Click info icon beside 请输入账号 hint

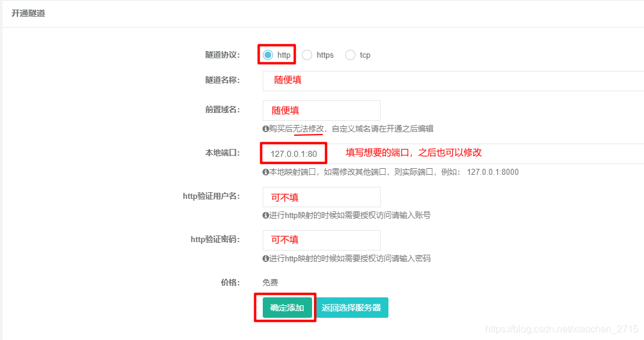pyautogui.click(x=265, y=215)
